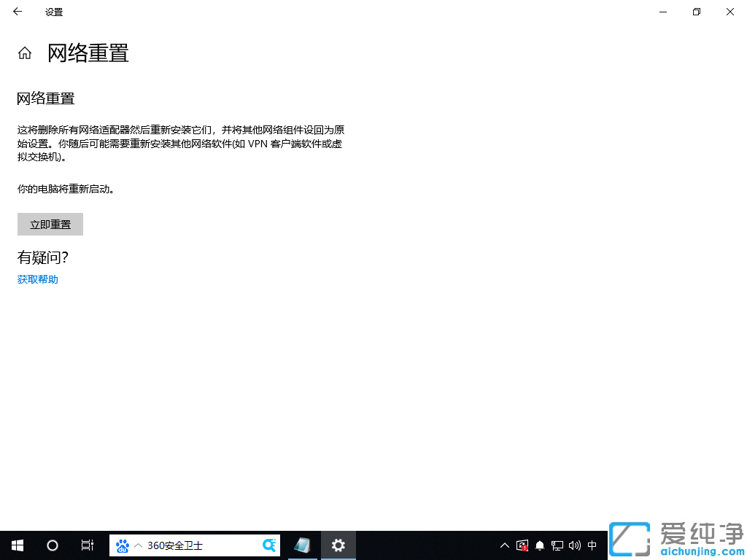Restore down the Settings window
The height and width of the screenshot is (560, 747).
696,12
